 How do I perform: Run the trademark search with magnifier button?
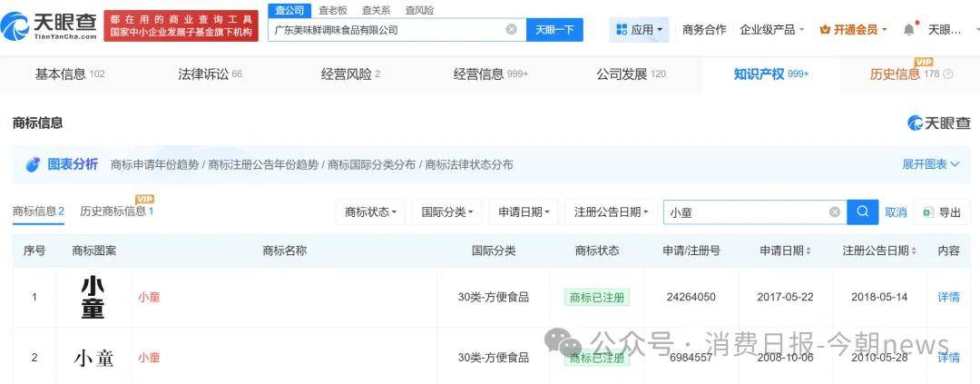(x=863, y=212)
